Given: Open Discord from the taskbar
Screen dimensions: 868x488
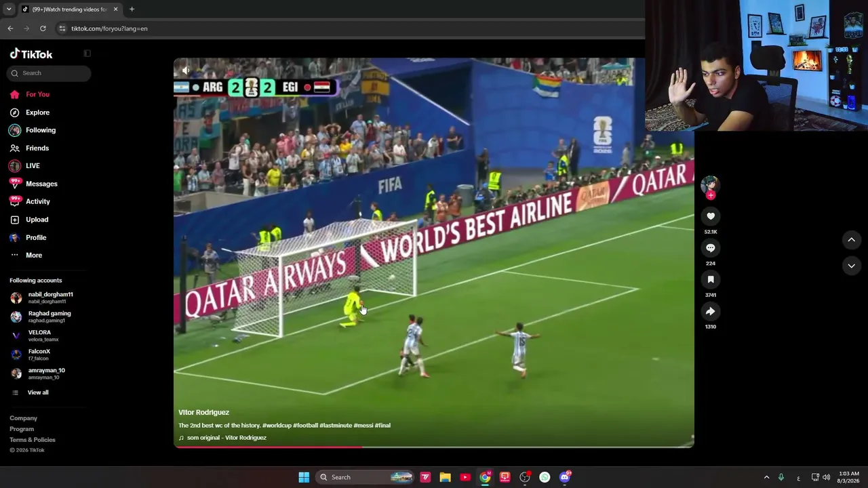Looking at the screenshot, I should click(565, 477).
